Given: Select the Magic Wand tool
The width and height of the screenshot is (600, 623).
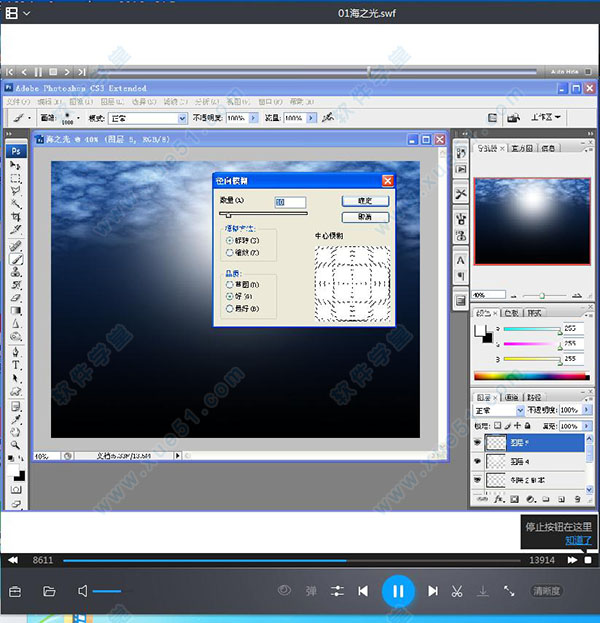Looking at the screenshot, I should [16, 204].
